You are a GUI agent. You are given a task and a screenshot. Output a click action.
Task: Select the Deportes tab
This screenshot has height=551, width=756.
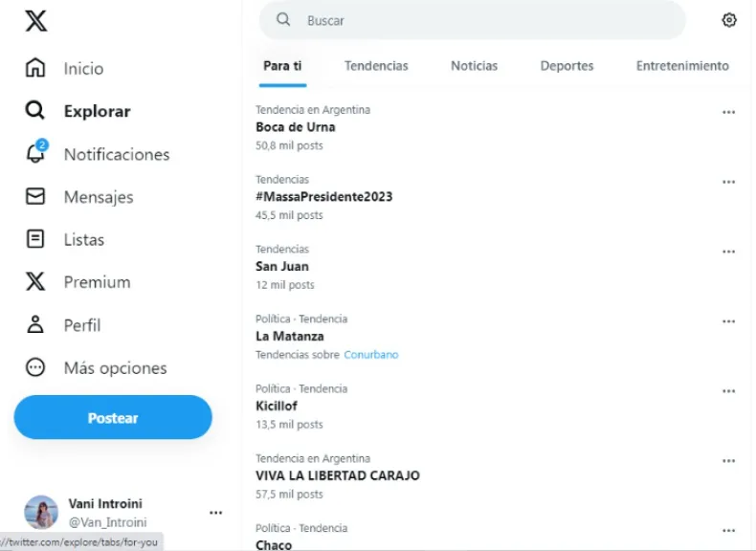tap(567, 66)
